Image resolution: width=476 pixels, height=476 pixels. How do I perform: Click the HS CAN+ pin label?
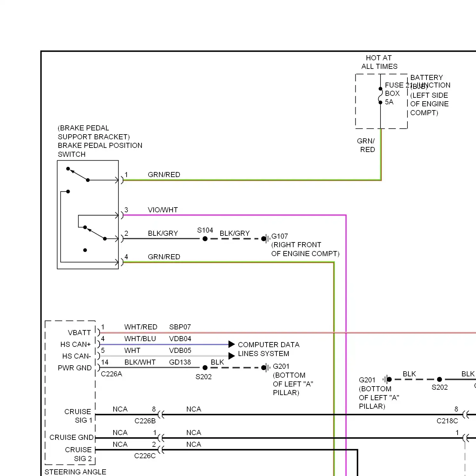tap(76, 344)
